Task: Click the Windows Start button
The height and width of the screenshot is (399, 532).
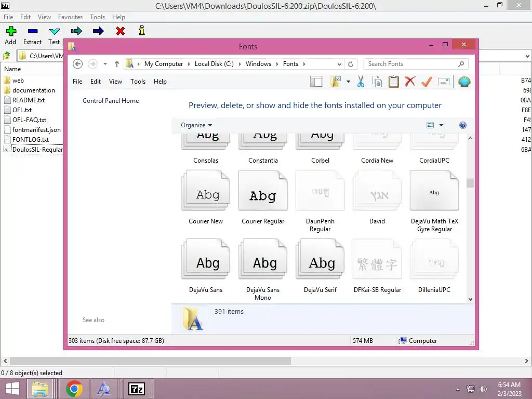Action: click(12, 389)
